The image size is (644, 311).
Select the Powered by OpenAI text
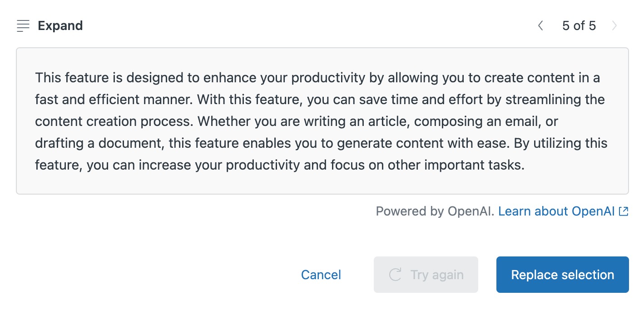pos(435,211)
